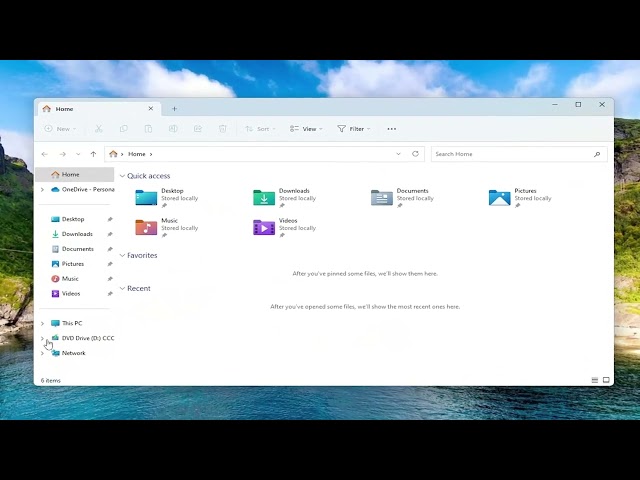Click the Share icon in toolbar
The image size is (640, 480).
point(198,129)
